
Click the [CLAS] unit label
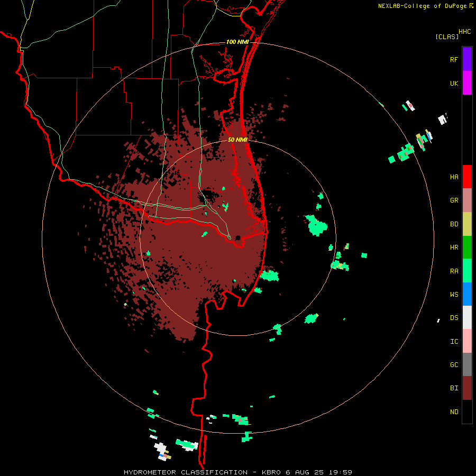click(x=447, y=36)
